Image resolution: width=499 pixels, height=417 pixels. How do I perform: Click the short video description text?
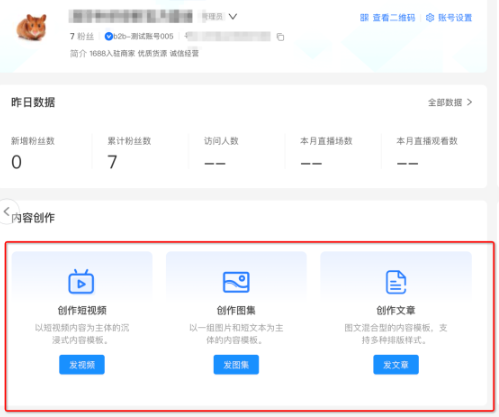pos(82,334)
